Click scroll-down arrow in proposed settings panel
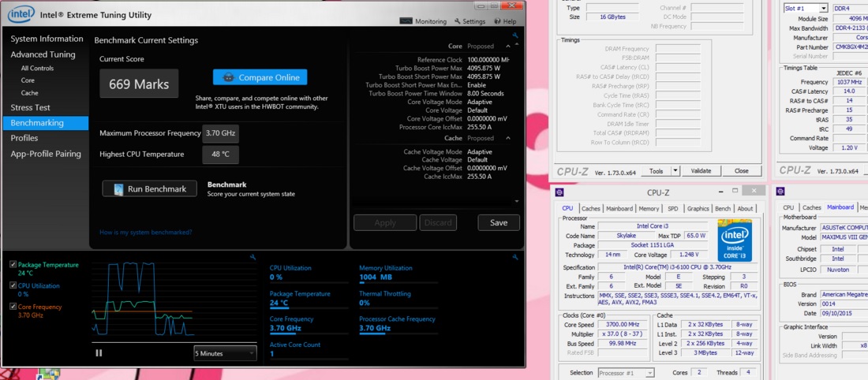 click(517, 201)
